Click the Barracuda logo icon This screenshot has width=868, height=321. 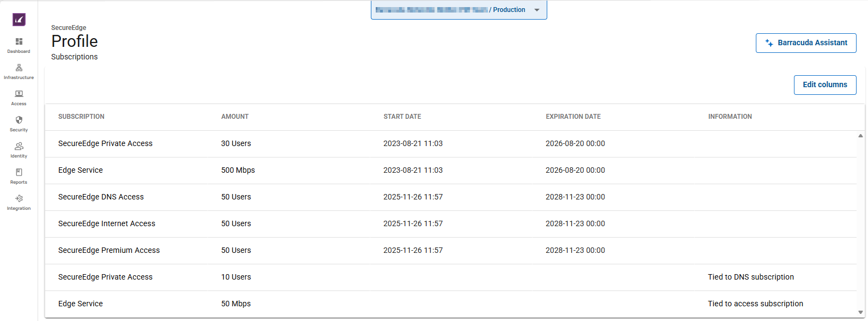(x=19, y=20)
